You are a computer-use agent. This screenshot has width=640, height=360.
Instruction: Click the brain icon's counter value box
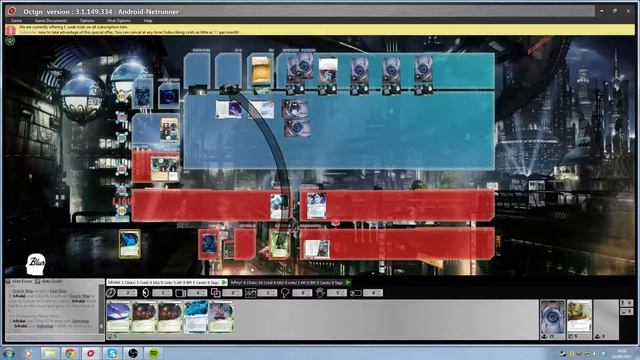302,293
